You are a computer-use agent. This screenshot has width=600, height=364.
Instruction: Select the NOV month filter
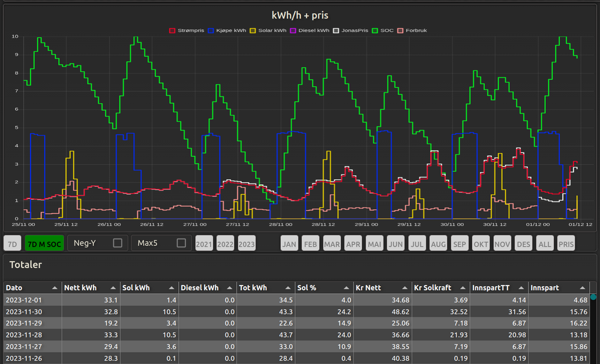(x=501, y=244)
